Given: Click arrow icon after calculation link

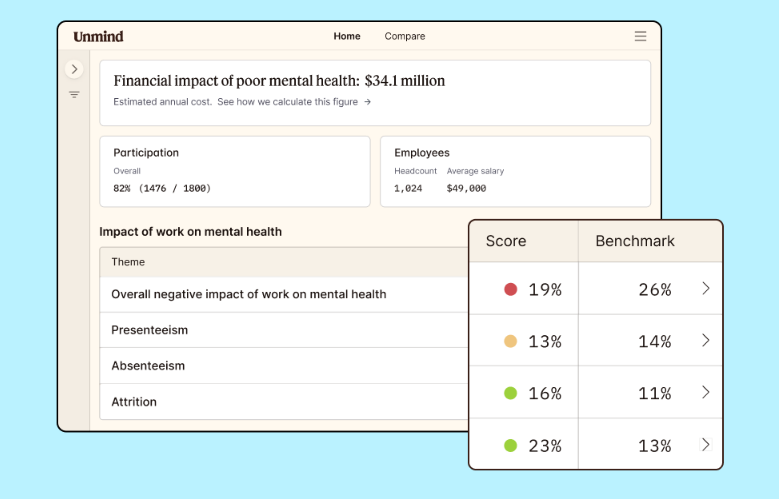Looking at the screenshot, I should (367, 101).
